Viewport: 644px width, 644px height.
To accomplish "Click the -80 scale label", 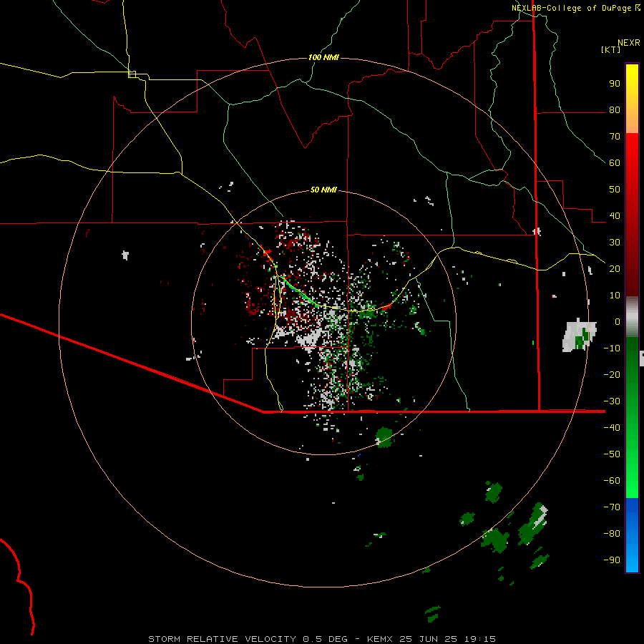I will tap(612, 534).
